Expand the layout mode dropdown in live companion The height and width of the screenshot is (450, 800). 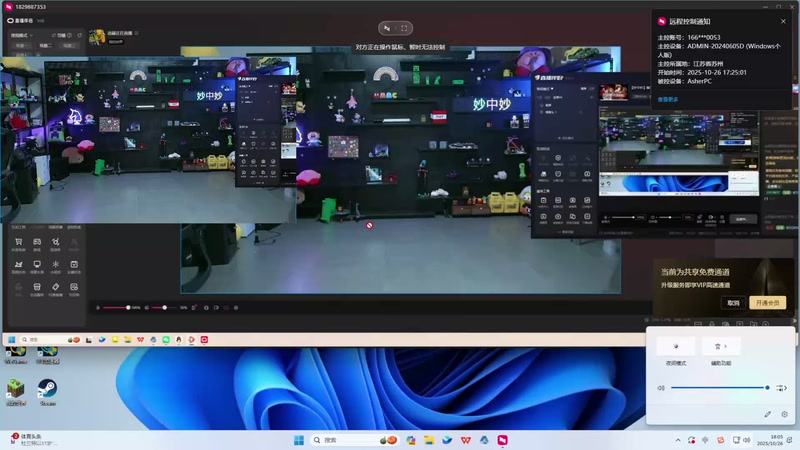[22, 35]
